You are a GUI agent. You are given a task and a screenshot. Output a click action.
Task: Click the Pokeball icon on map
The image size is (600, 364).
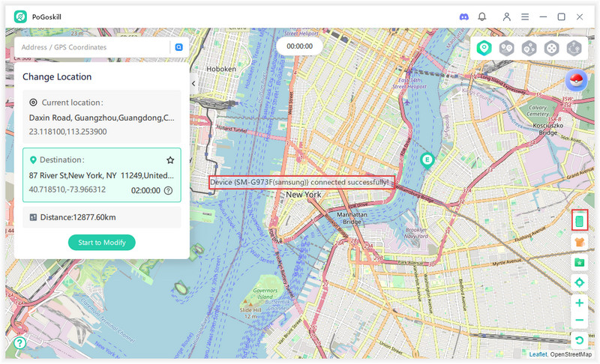tap(577, 80)
